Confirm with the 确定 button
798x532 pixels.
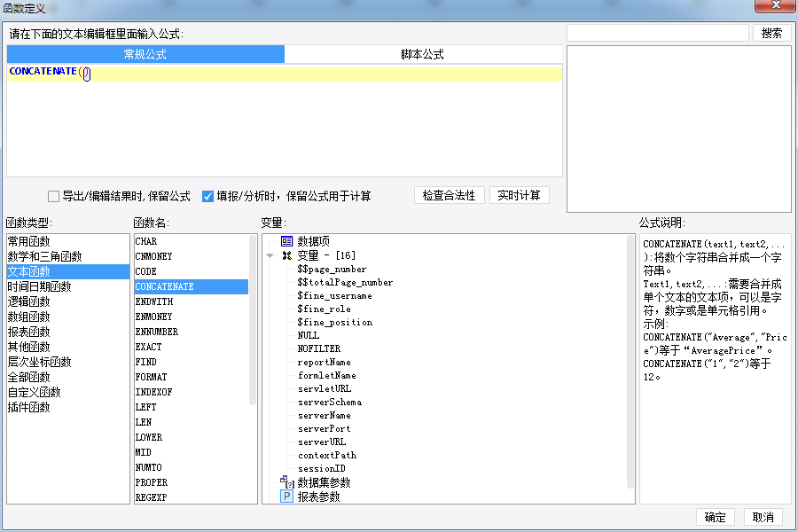tap(715, 517)
